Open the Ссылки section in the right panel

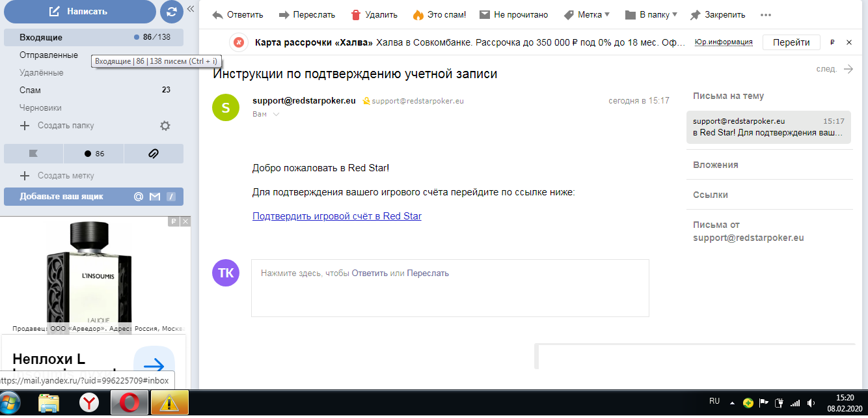711,195
